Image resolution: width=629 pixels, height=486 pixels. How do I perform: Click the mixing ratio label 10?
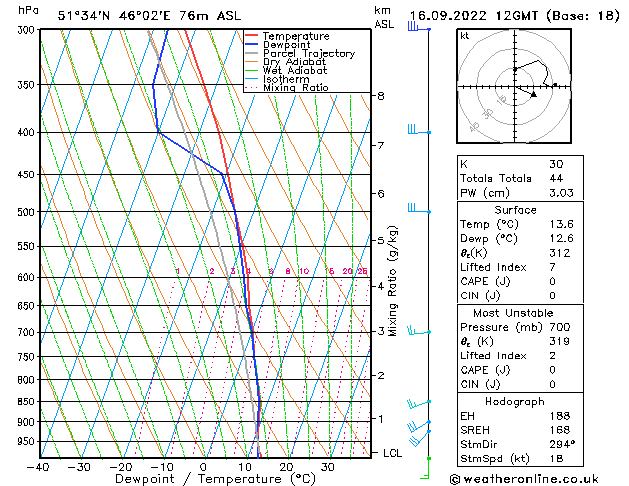(304, 271)
